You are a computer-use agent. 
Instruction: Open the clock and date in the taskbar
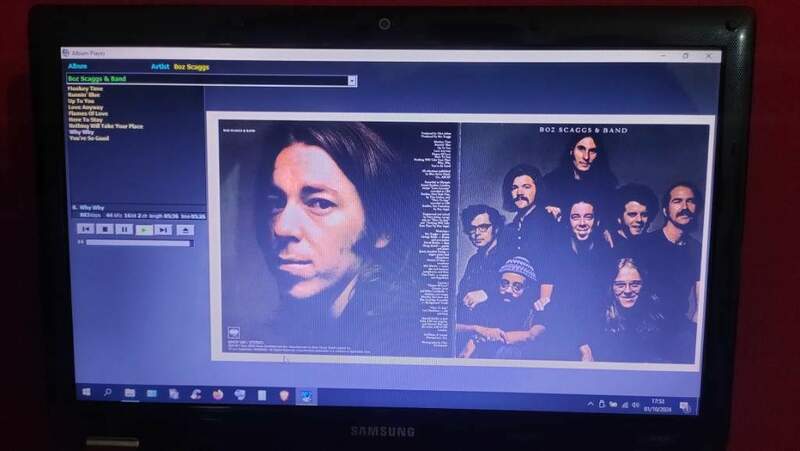tap(658, 405)
